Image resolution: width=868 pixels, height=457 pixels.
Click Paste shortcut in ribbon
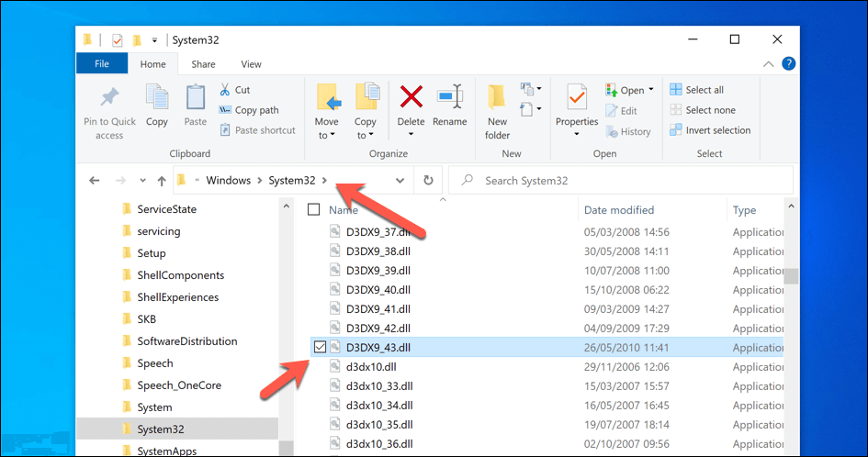[258, 130]
